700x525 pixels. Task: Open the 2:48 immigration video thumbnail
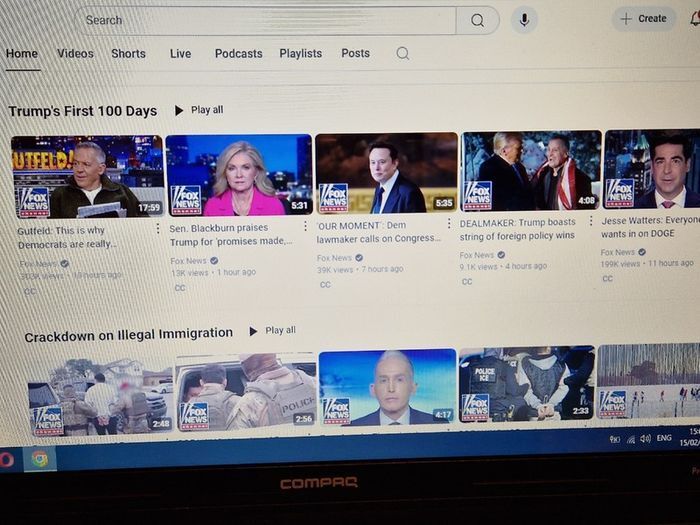click(x=100, y=396)
